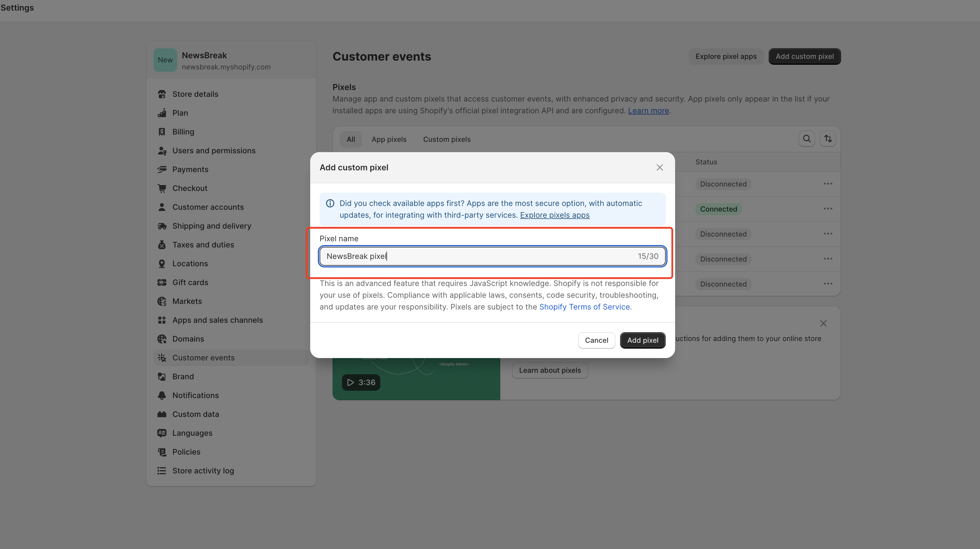Viewport: 980px width, 549px height.
Task: Open Customer accounts settings
Action: click(208, 207)
